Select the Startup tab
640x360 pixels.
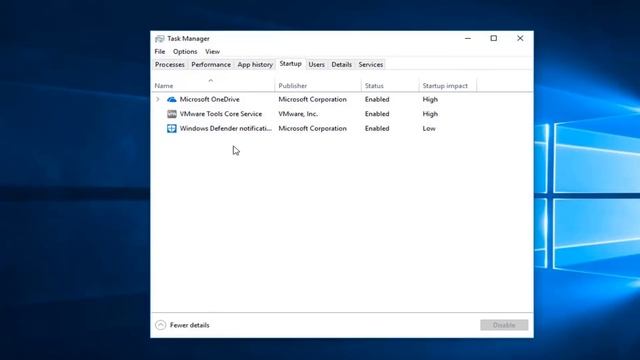coord(291,64)
